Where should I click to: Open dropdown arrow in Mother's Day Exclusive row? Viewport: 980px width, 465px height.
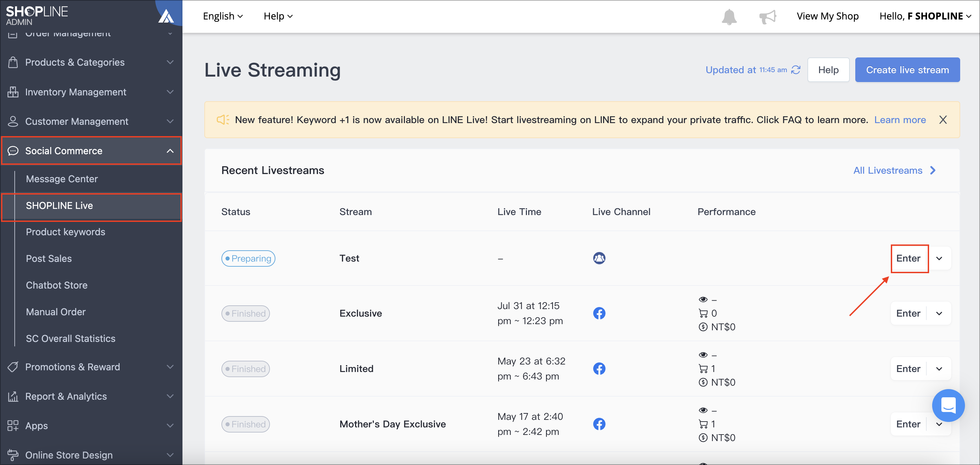pyautogui.click(x=939, y=424)
